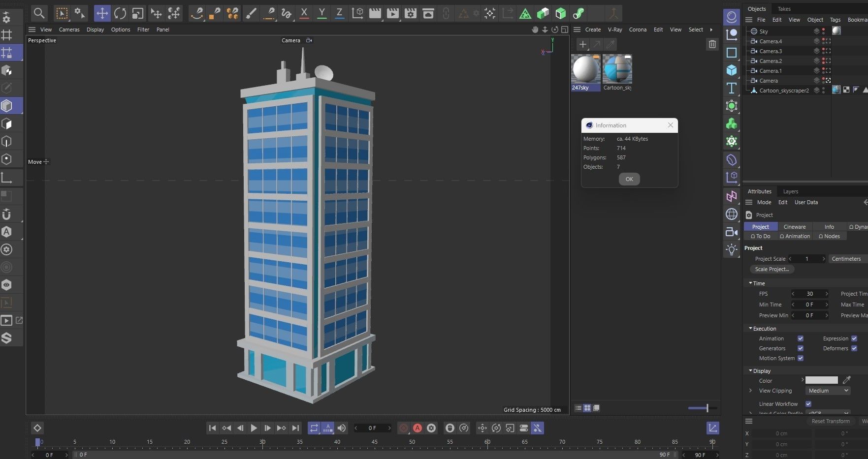This screenshot has height=459, width=868.
Task: Open the Create menu in material manager
Action: tap(593, 30)
